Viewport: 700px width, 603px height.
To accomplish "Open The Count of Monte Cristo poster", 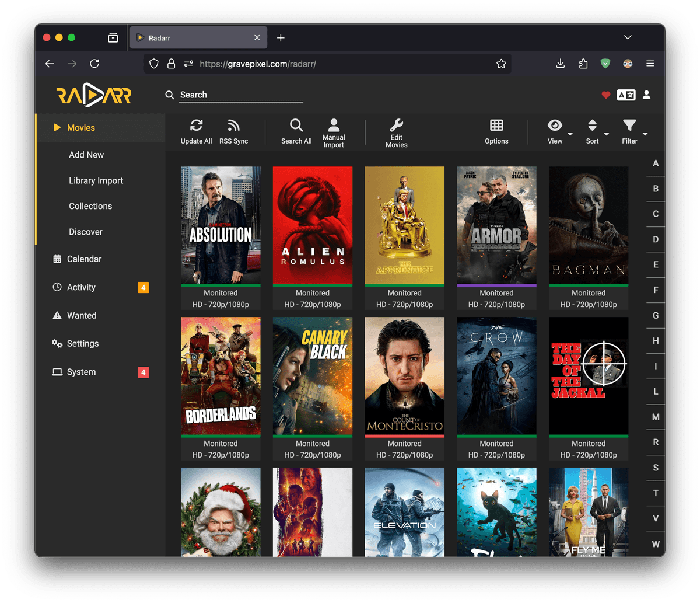I will (405, 376).
